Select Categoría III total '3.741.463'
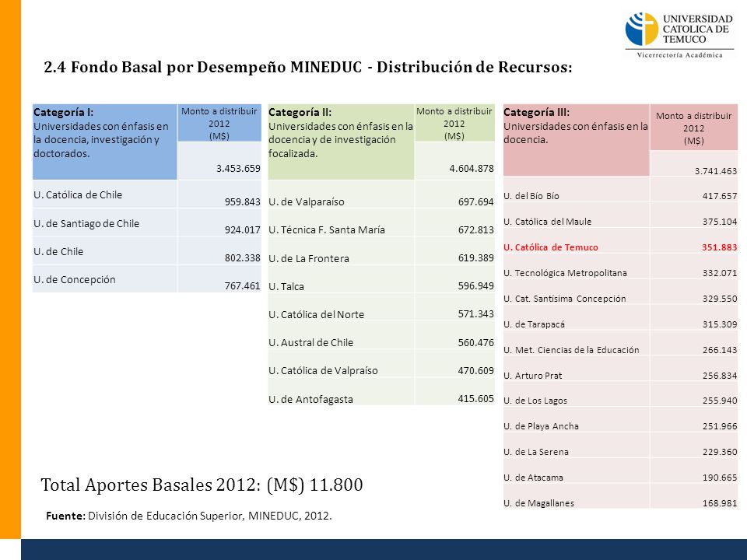This screenshot has height=560, width=747. (x=716, y=171)
